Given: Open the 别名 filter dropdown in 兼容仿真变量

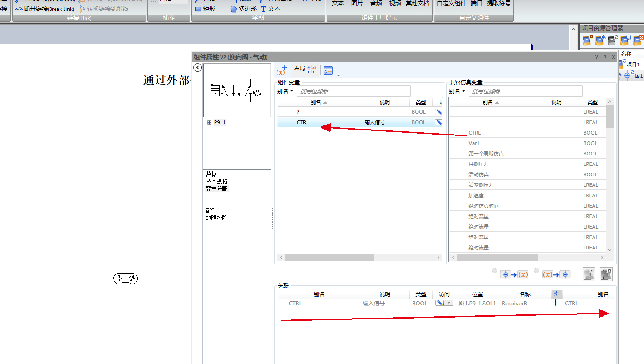Looking at the screenshot, I should 457,91.
